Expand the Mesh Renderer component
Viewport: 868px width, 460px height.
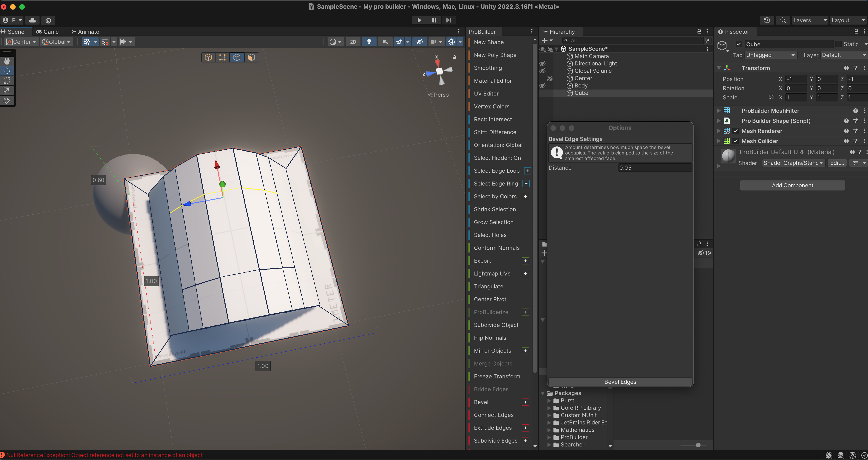pos(719,131)
